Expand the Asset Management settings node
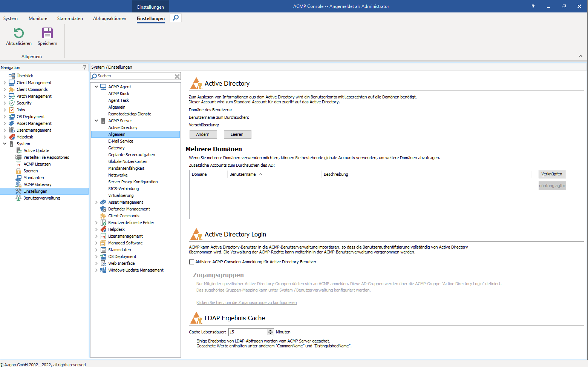 click(x=96, y=202)
